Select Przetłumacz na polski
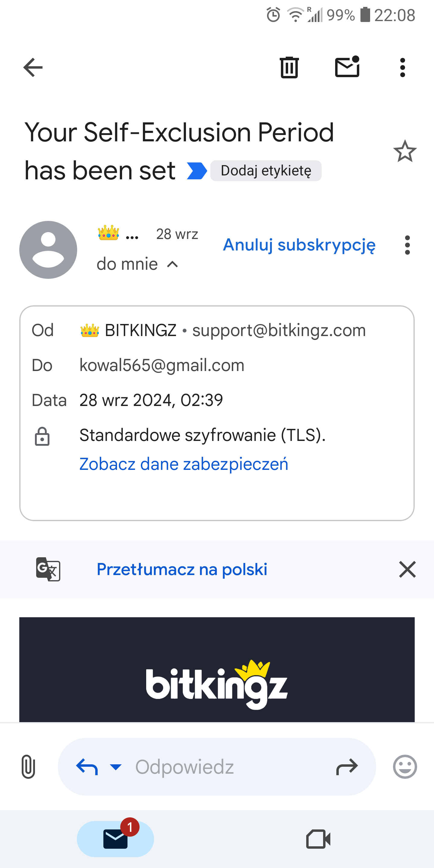This screenshot has width=434, height=868. pos(182,569)
